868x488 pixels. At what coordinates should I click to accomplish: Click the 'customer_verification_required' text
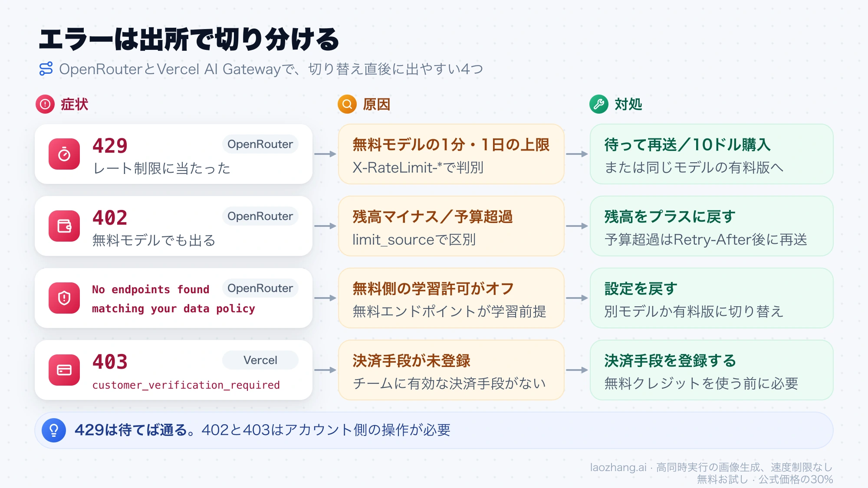[x=186, y=385]
